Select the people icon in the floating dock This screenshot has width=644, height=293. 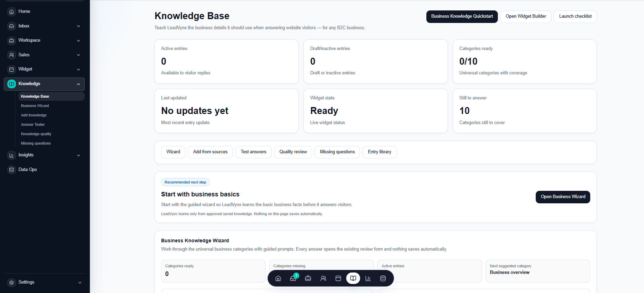[323, 278]
